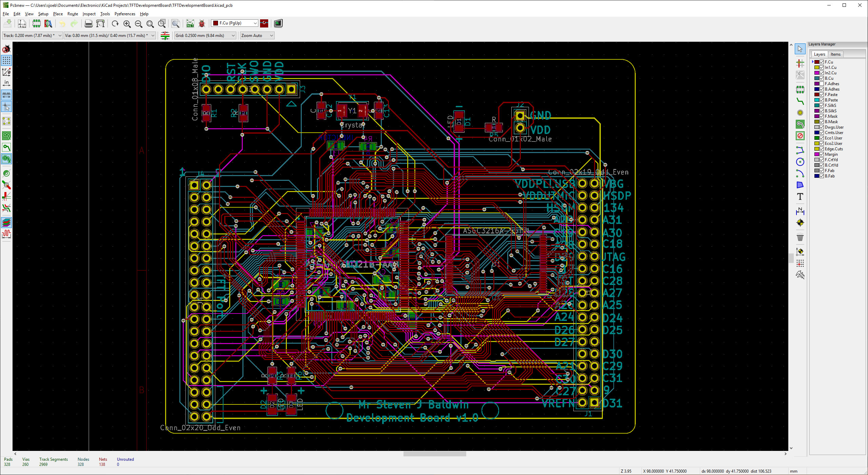
Task: Select the Add Text tool
Action: (800, 196)
